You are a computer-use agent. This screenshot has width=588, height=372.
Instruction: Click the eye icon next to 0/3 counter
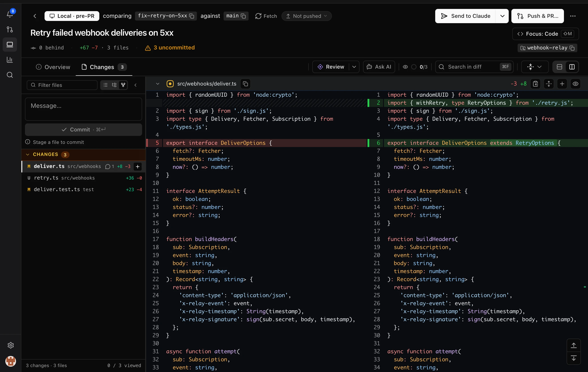(x=405, y=67)
